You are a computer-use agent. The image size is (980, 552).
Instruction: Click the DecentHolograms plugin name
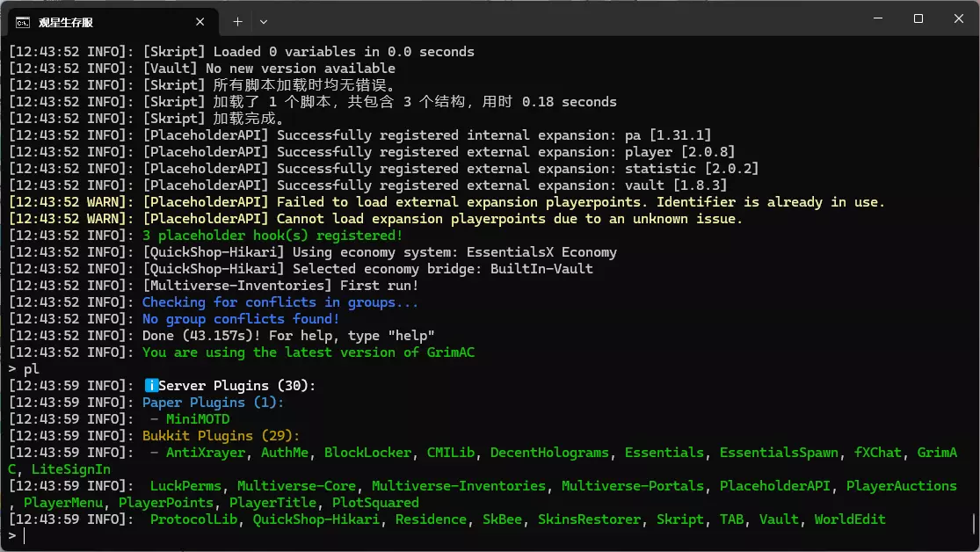[x=549, y=453]
